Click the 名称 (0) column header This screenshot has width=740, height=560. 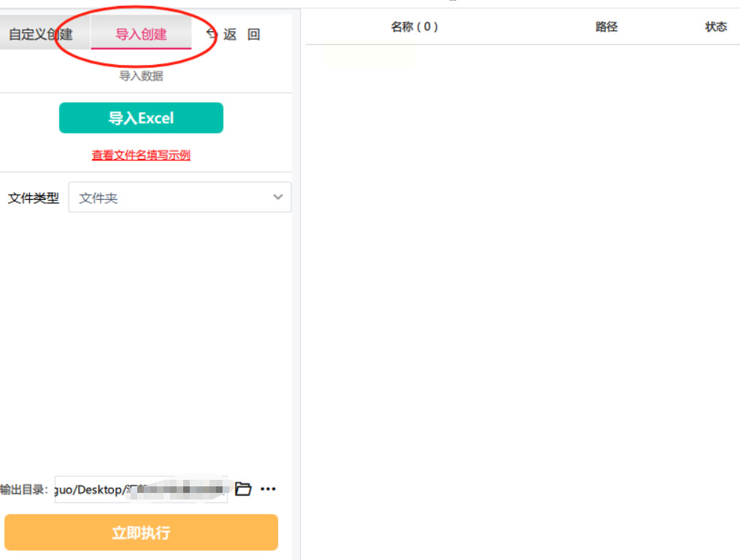tap(414, 27)
